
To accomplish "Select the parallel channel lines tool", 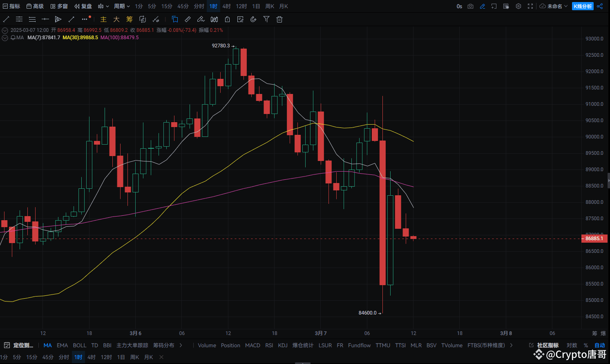I will pyautogui.click(x=19, y=19).
